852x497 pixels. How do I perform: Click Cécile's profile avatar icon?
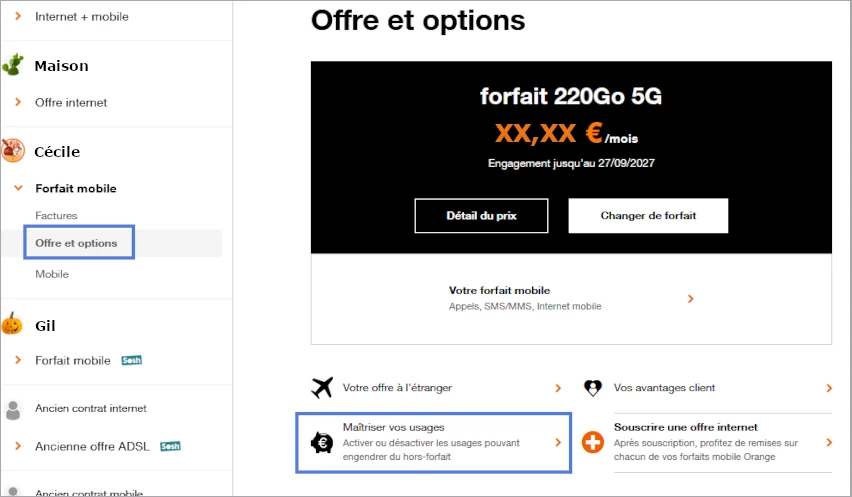click(13, 151)
